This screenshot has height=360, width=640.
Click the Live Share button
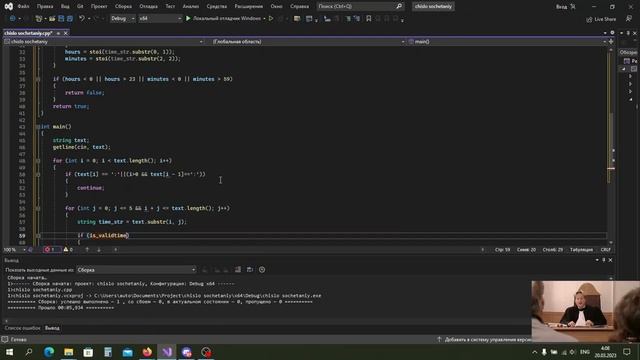601,19
